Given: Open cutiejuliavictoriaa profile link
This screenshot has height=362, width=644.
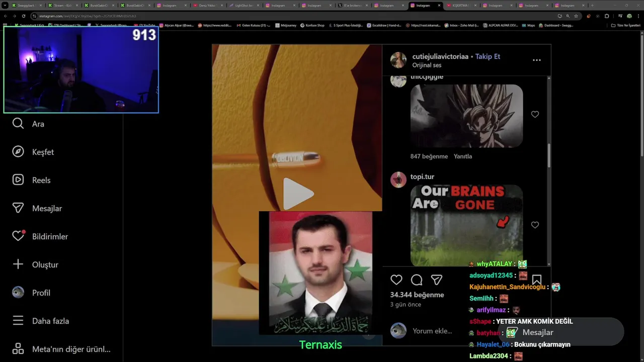Looking at the screenshot, I should [x=440, y=56].
